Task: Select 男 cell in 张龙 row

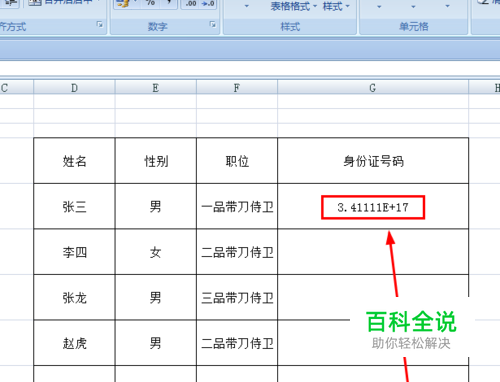Action: 156,297
